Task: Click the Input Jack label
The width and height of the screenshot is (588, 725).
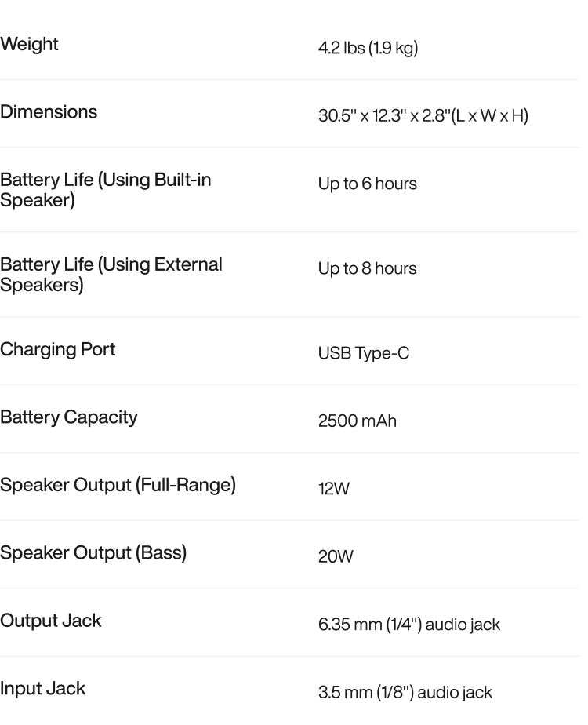Action: tap(42, 688)
